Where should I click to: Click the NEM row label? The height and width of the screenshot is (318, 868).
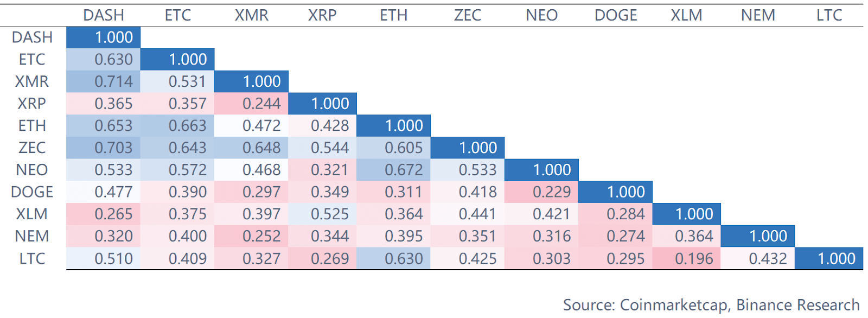(32, 236)
